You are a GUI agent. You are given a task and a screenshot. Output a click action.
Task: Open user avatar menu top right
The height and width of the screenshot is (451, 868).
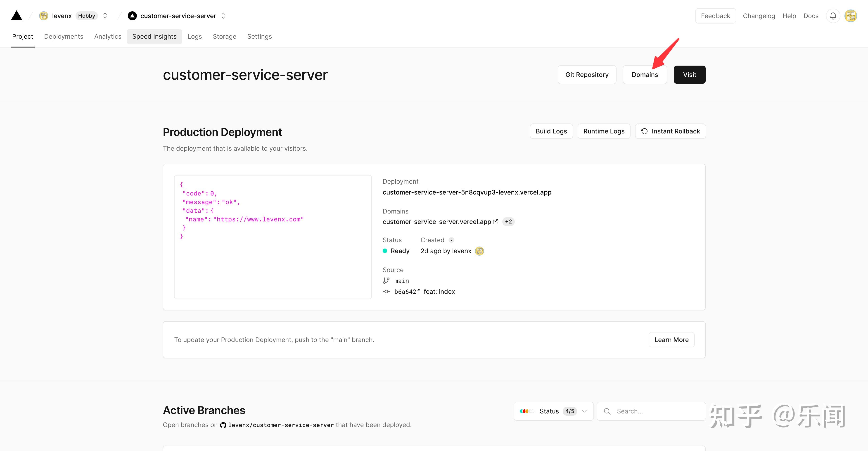(x=851, y=16)
